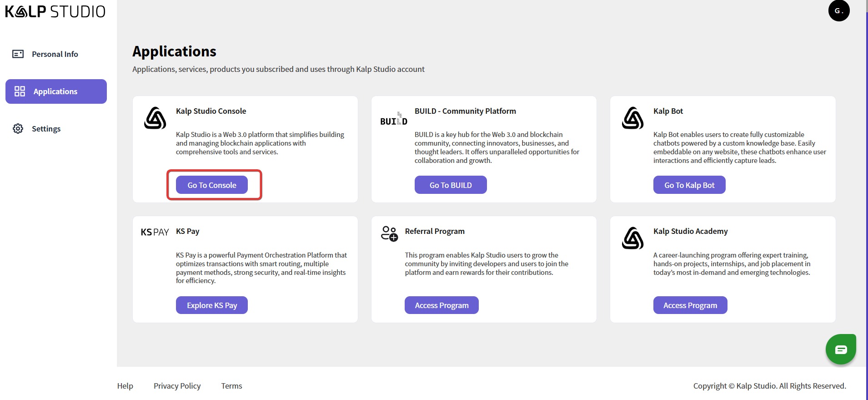Click the Kalp Studio Academy logo icon
The image size is (868, 400).
[632, 238]
